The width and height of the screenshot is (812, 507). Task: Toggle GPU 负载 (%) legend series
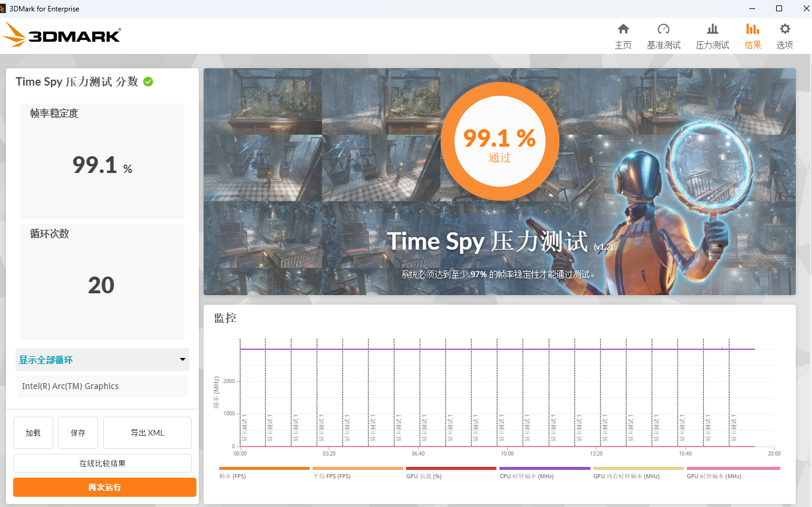pyautogui.click(x=451, y=472)
